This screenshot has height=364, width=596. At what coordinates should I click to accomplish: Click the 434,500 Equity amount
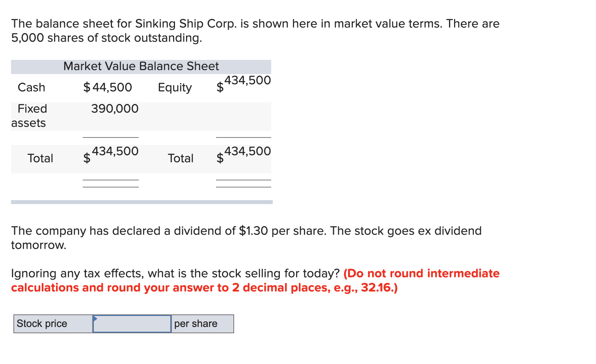coord(248,80)
